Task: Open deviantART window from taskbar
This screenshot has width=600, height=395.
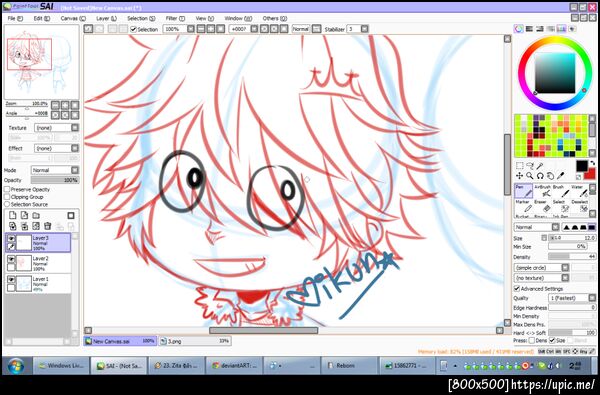Action: [234, 366]
